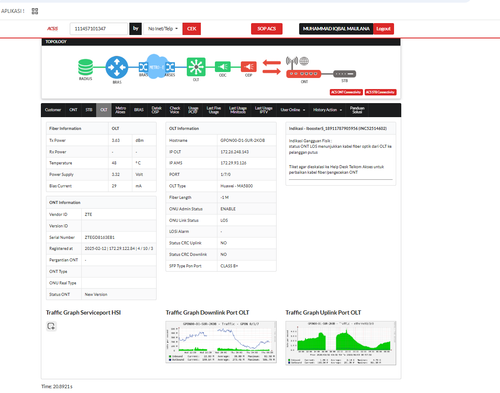Click the Vendor ID value ZTE

(x=88, y=214)
